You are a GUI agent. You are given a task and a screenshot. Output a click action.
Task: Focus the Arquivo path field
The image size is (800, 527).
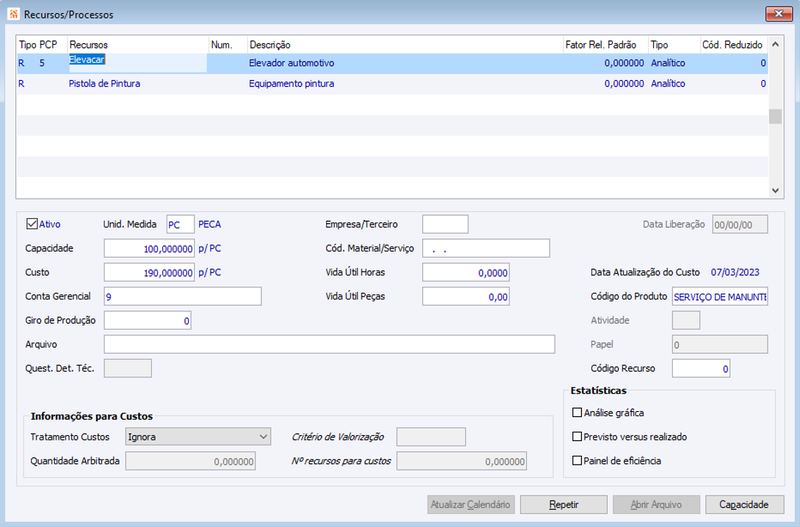330,344
